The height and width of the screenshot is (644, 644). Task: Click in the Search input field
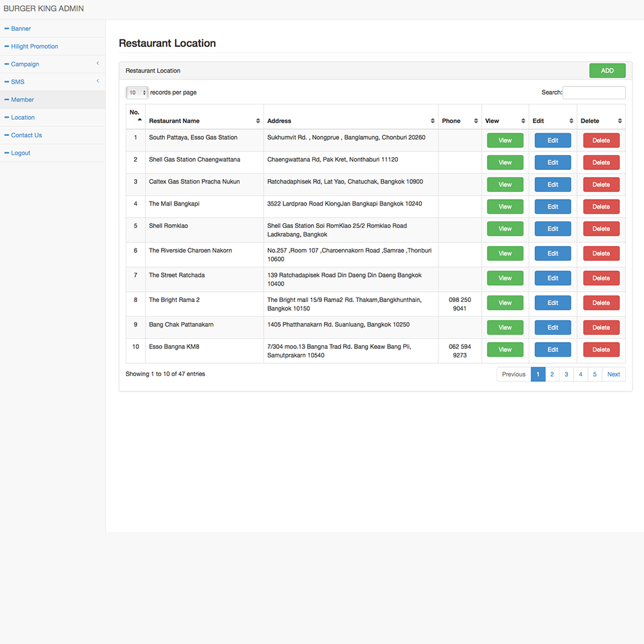click(593, 93)
